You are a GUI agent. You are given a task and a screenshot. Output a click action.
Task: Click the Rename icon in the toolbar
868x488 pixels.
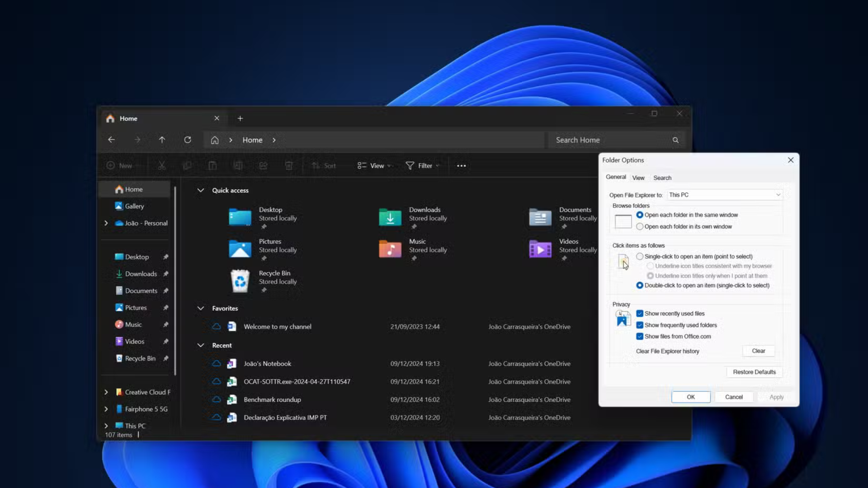pos(238,165)
